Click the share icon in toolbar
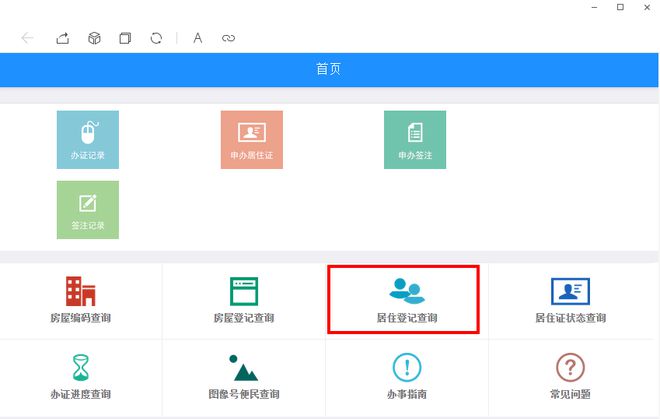The height and width of the screenshot is (419, 660). coord(63,38)
